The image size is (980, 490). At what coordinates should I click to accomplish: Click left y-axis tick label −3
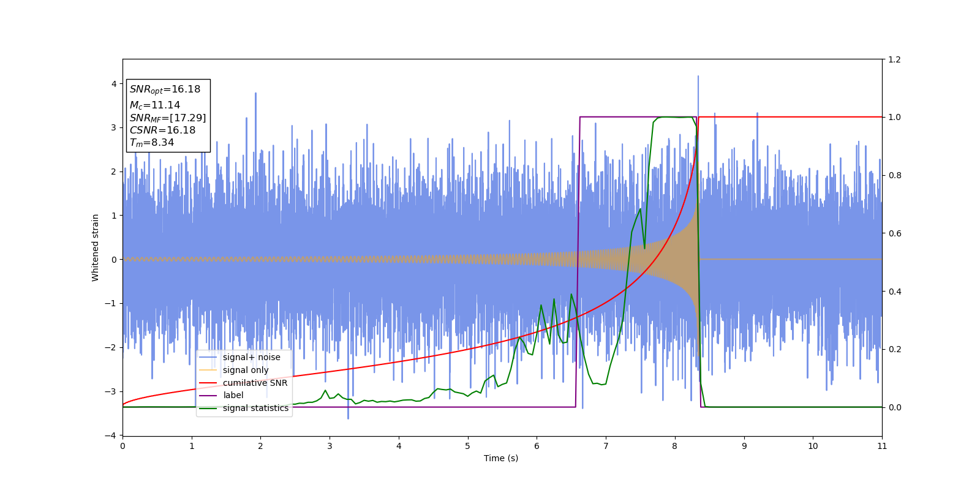(x=111, y=391)
